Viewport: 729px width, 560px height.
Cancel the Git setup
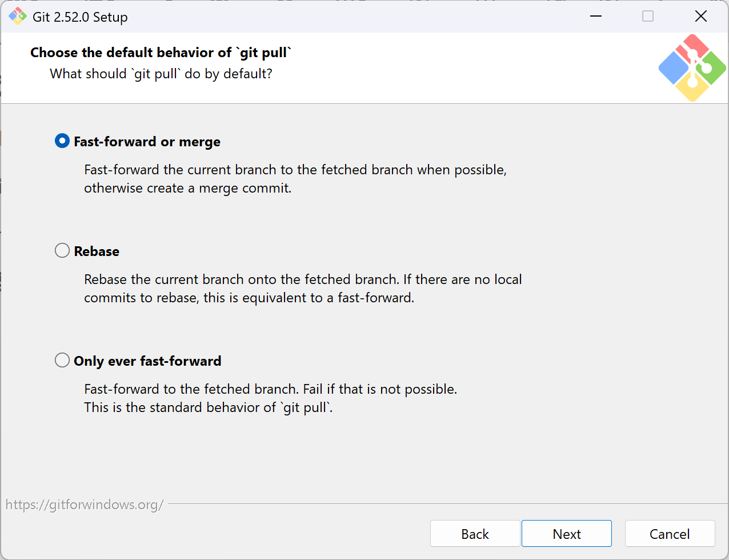point(670,534)
